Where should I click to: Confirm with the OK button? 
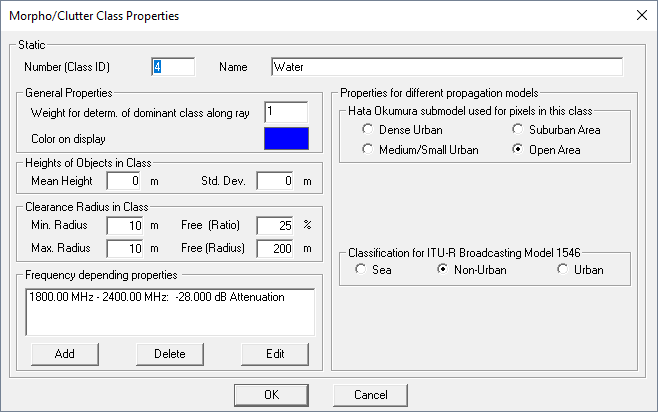(271, 394)
